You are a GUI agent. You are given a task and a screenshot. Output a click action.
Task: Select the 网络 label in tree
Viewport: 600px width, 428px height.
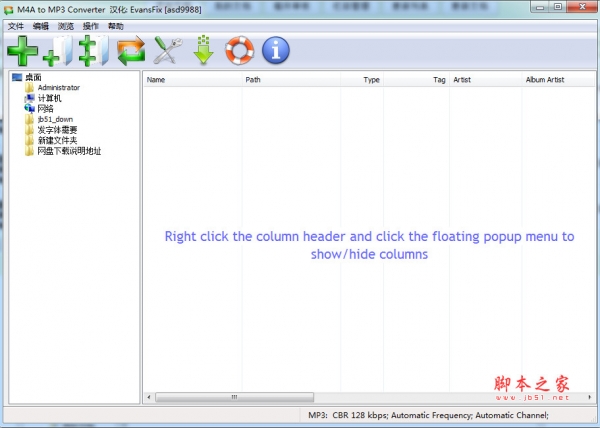click(x=46, y=109)
